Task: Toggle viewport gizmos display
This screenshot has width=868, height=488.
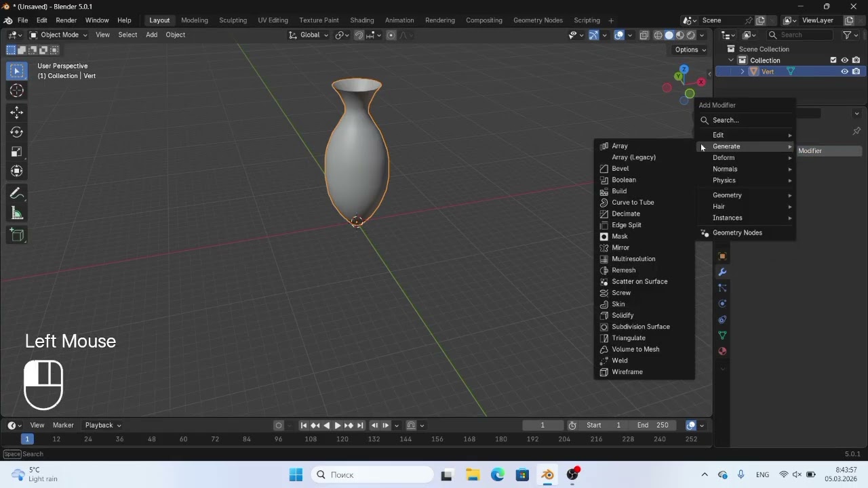Action: tap(593, 35)
